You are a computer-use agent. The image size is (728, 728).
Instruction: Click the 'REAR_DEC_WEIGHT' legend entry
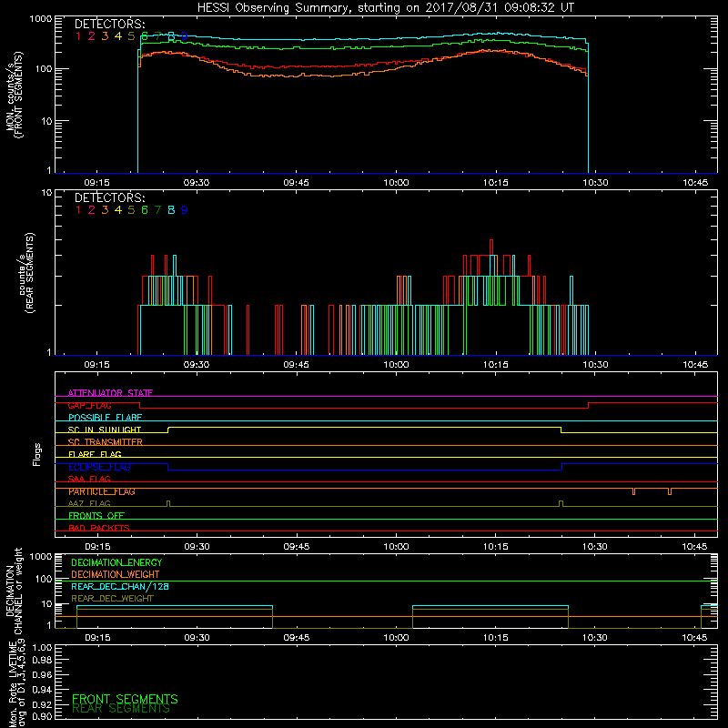[x=112, y=599]
